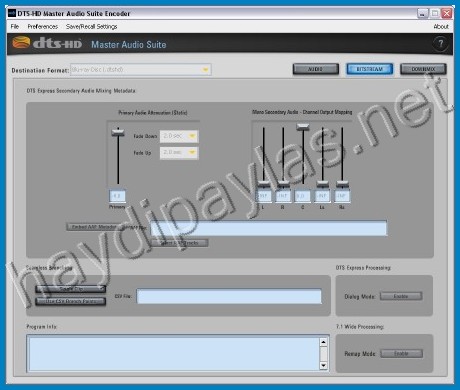Click the C channel value field
Viewport: 460px width, 390px height.
click(303, 196)
